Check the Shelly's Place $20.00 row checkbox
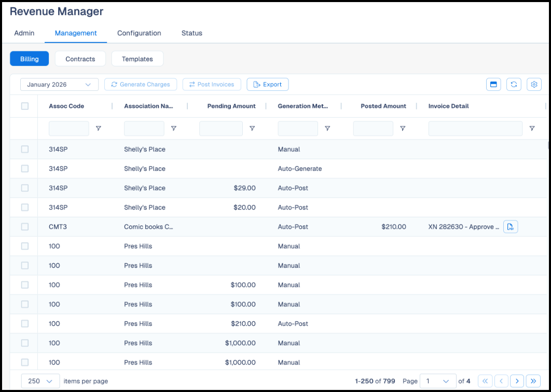Screen dimensions: 551x392 [x=25, y=207]
